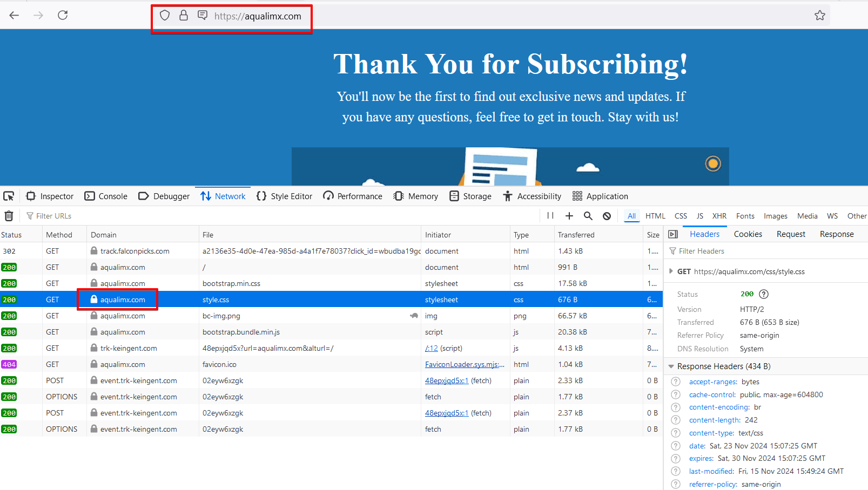Click help icon beside the cache-control header
Screen dimensions: 868x490
676,394
